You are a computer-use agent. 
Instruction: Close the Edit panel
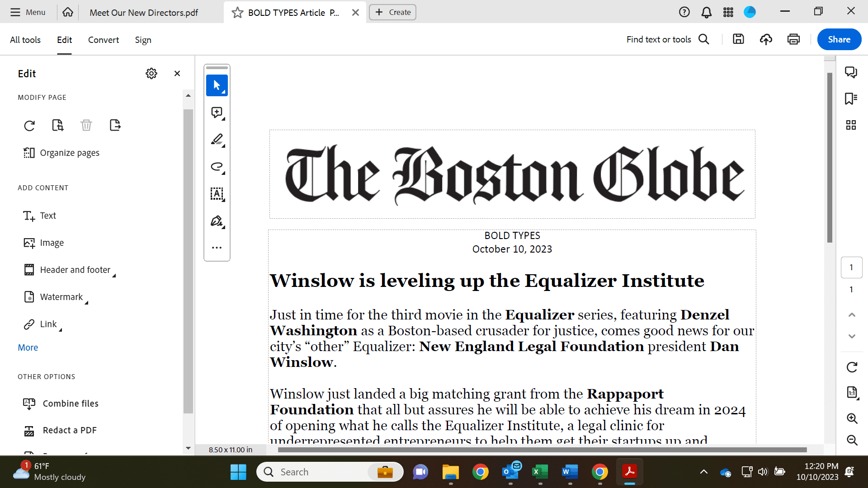(x=177, y=74)
